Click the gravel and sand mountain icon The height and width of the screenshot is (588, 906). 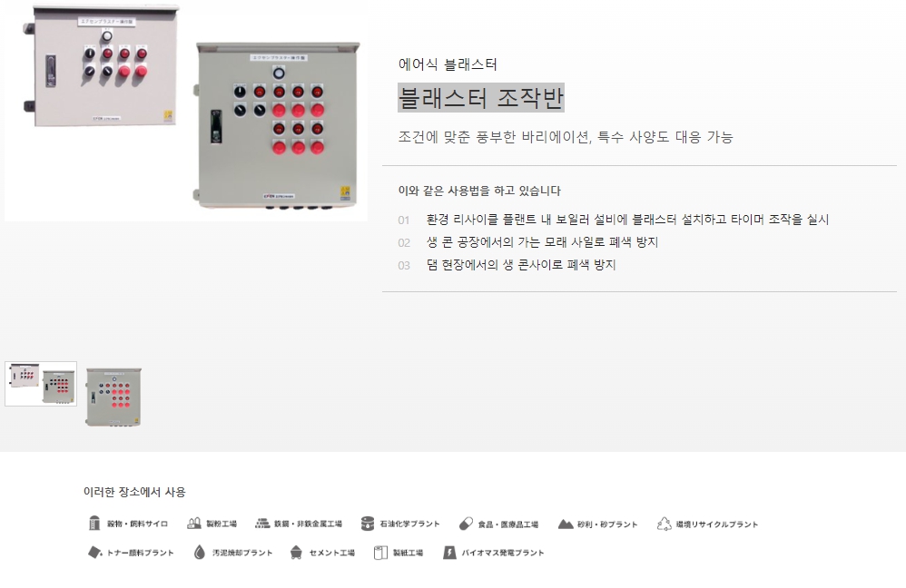tap(566, 524)
